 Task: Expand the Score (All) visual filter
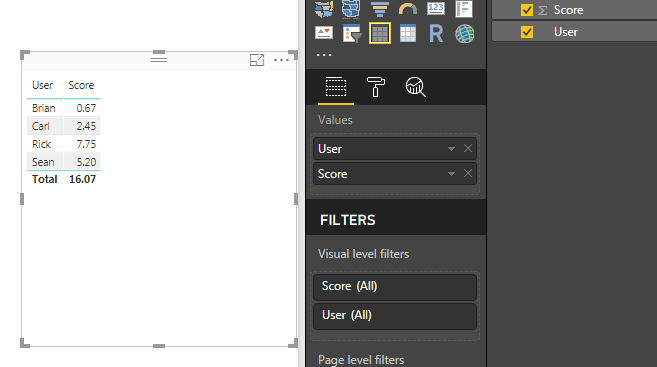(395, 287)
